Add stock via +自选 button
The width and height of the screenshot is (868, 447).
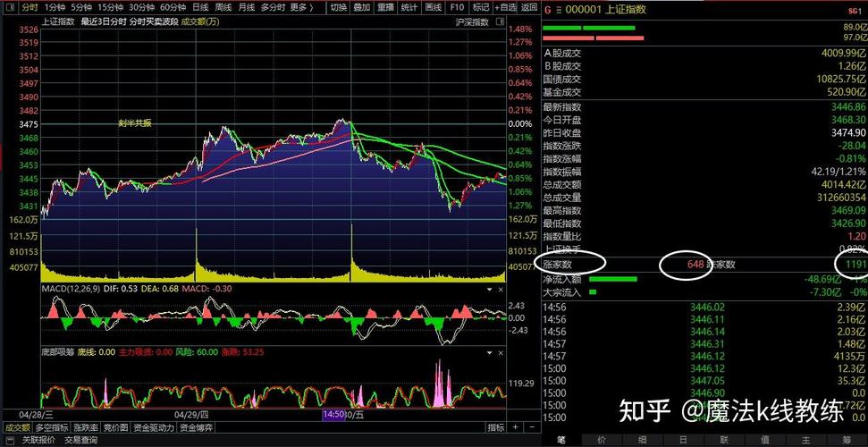click(x=506, y=7)
